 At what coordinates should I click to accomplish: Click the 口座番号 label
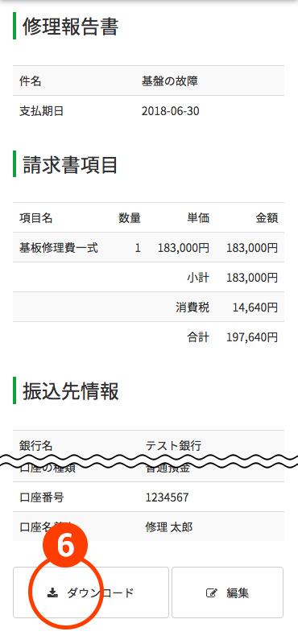point(42,497)
